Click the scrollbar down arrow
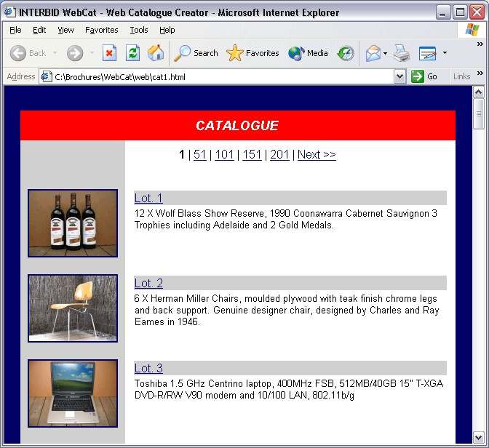Screen dimensions: 489x448 478,437
